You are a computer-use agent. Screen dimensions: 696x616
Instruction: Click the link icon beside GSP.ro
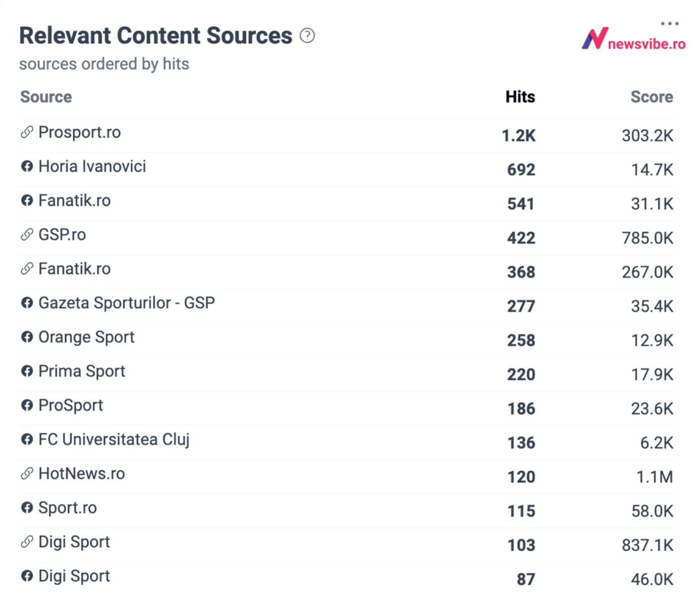click(x=27, y=235)
